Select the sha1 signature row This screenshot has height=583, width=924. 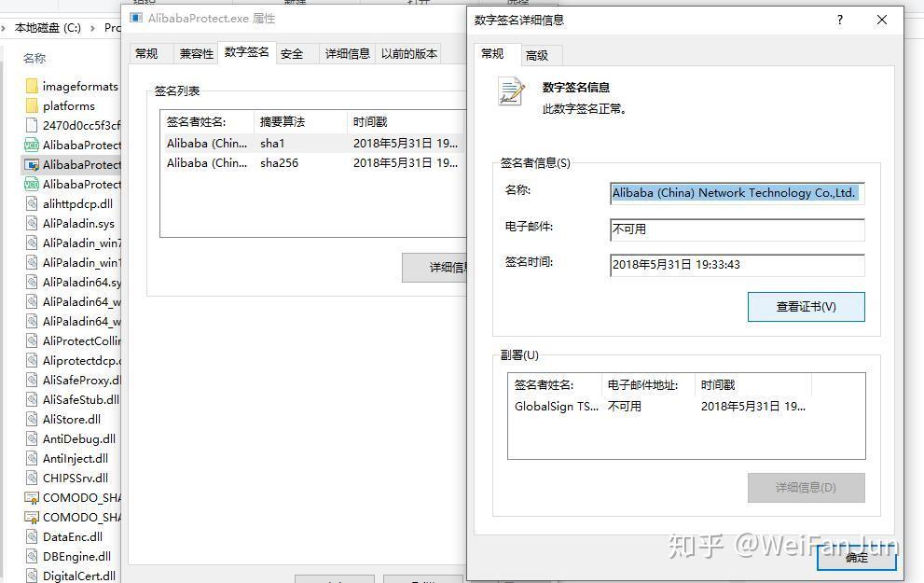(312, 144)
